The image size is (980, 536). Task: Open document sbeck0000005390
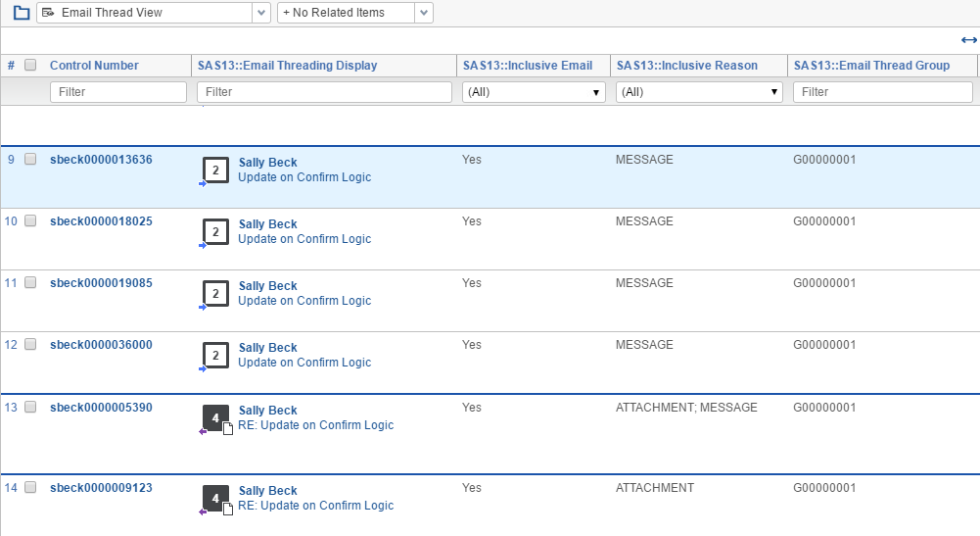101,408
